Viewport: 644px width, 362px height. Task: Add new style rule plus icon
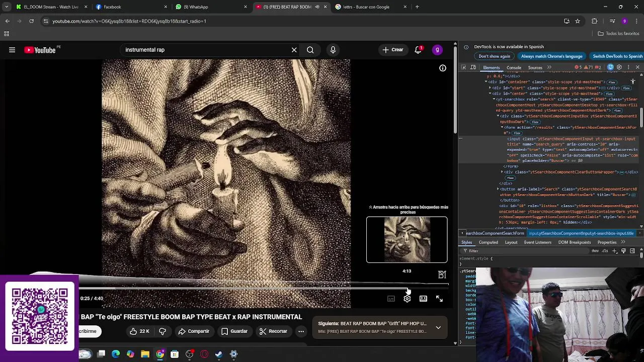tap(614, 251)
